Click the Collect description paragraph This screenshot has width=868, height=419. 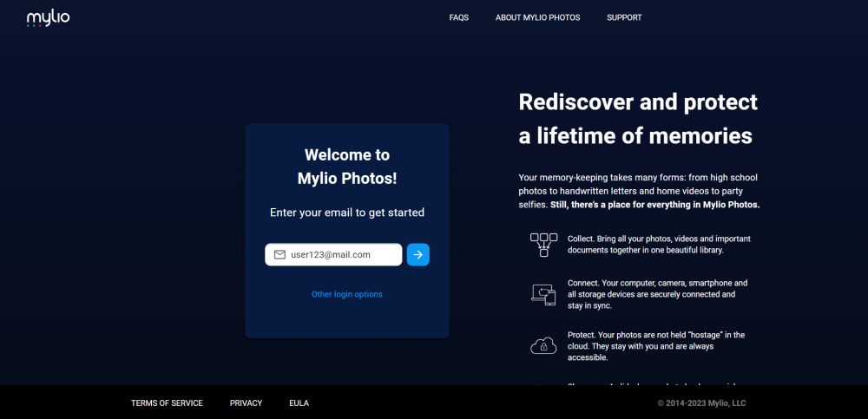pos(659,245)
